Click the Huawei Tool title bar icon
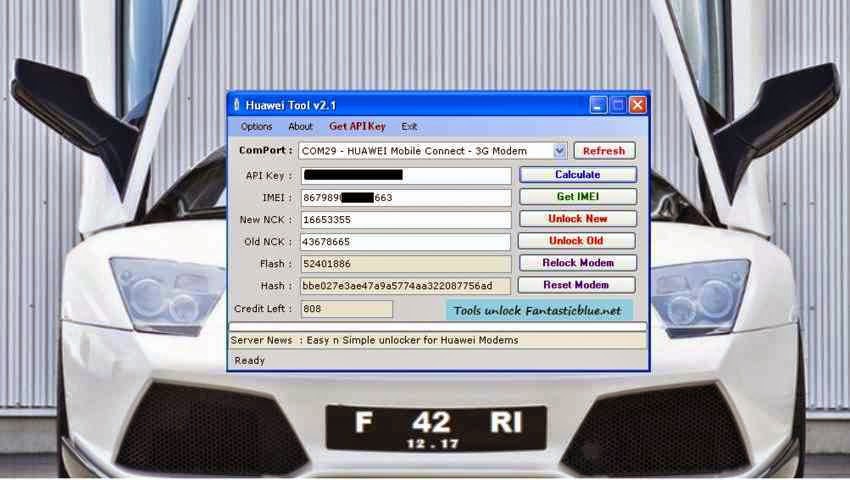This screenshot has width=850, height=480. coord(236,105)
